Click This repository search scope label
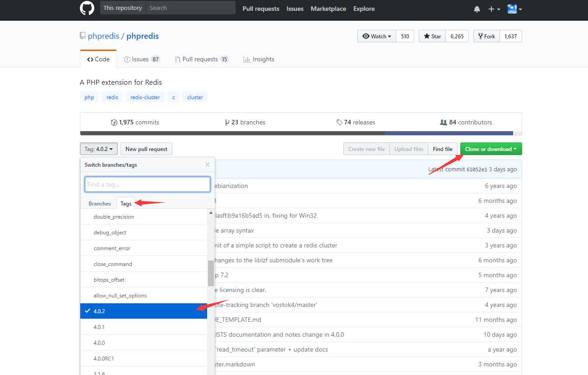This screenshot has width=588, height=375. pyautogui.click(x=123, y=8)
